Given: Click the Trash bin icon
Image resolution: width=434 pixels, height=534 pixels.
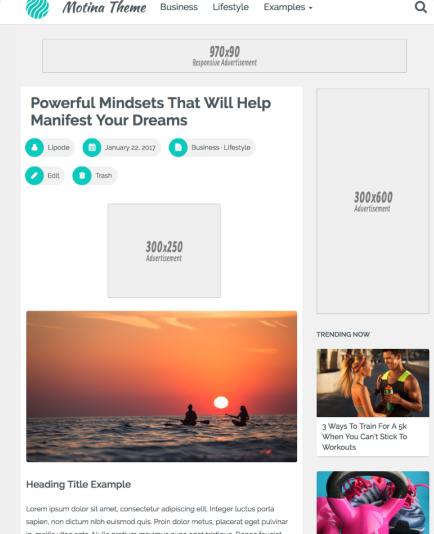Looking at the screenshot, I should point(82,176).
